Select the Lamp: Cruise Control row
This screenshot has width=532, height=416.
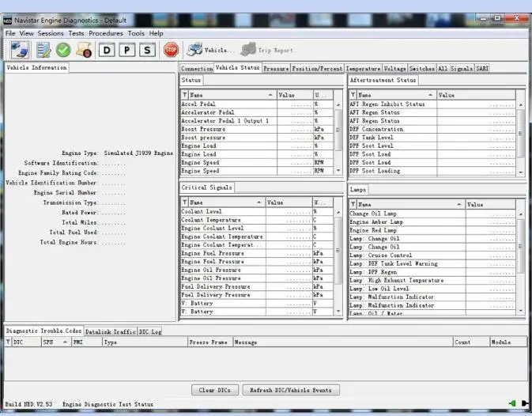tap(432, 255)
